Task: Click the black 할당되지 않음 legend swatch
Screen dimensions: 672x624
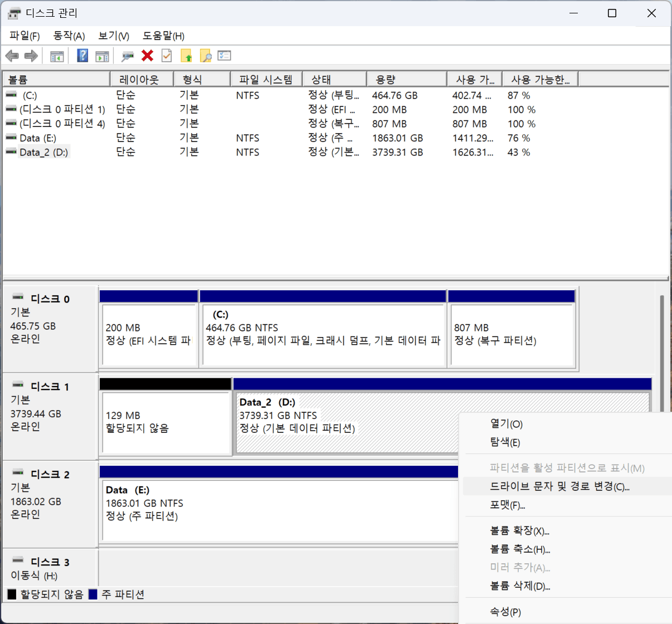Action: tap(12, 594)
